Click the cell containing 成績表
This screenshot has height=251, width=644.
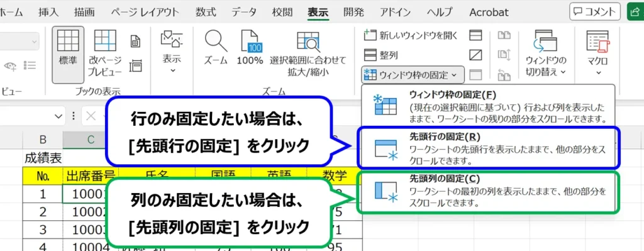pos(43,157)
